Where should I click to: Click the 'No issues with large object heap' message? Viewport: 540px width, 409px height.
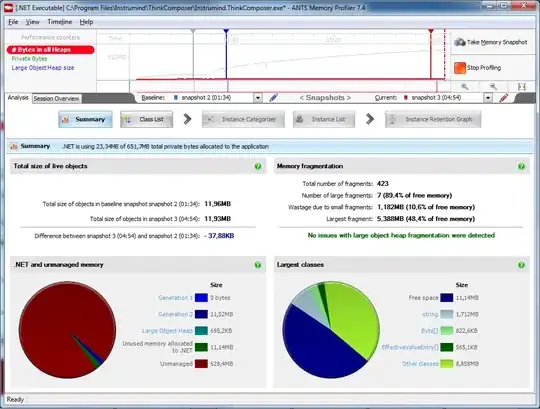(401, 235)
